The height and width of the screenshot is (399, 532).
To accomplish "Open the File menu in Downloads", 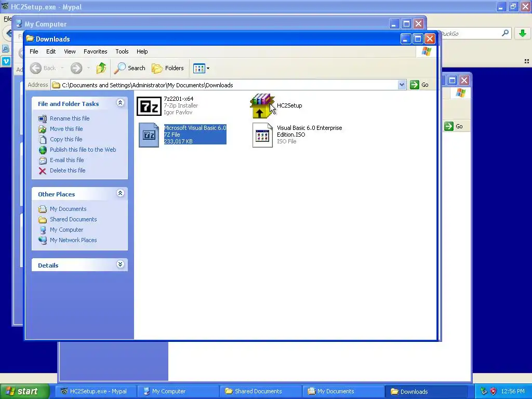I will pyautogui.click(x=34, y=51).
